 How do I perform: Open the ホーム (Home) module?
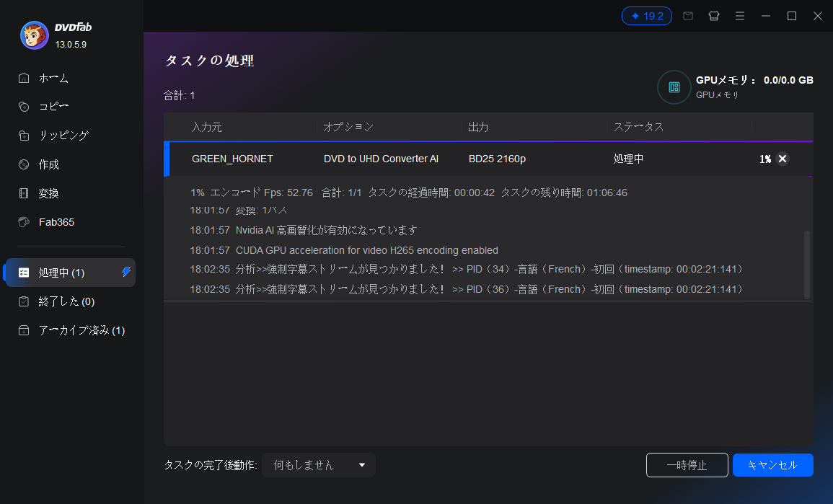click(x=54, y=78)
